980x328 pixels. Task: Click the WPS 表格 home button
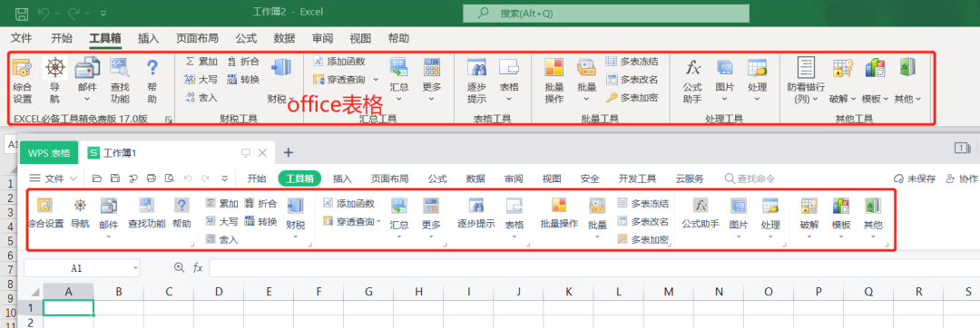(x=49, y=153)
